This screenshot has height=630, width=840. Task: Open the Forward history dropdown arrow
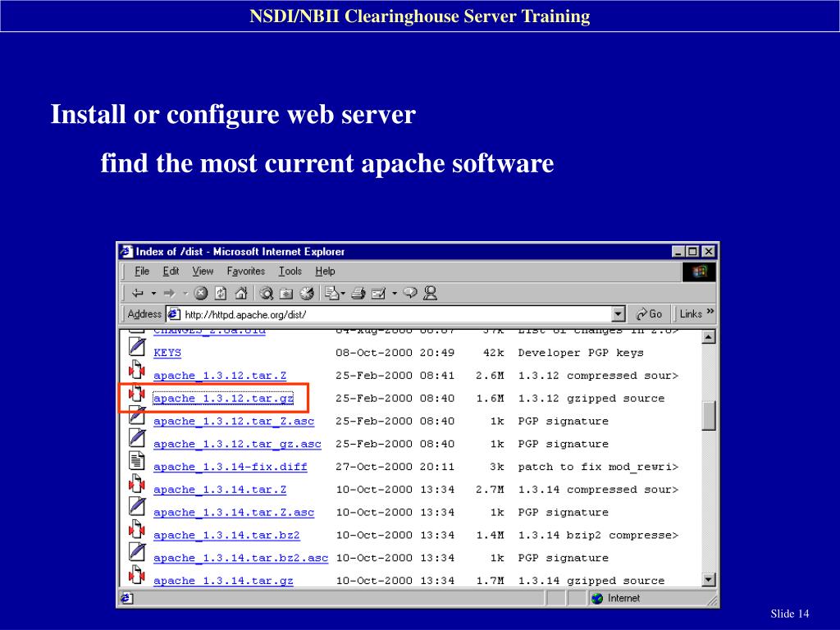point(185,294)
